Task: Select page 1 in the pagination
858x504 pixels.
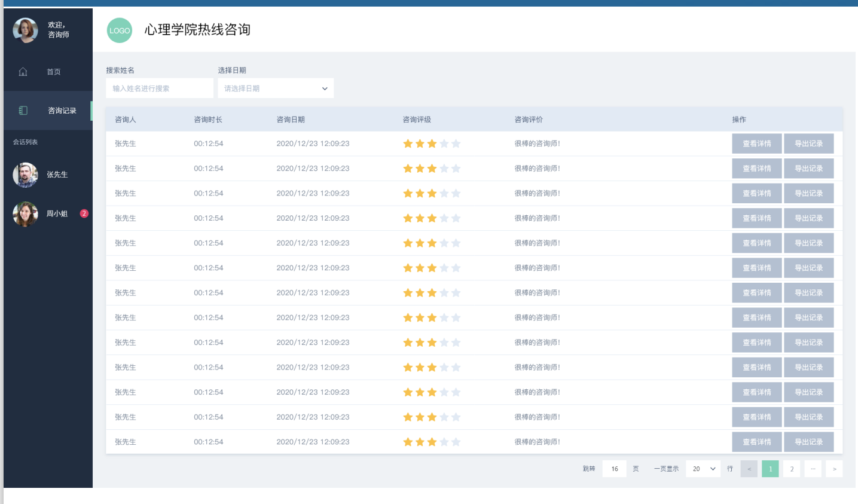Action: click(770, 469)
